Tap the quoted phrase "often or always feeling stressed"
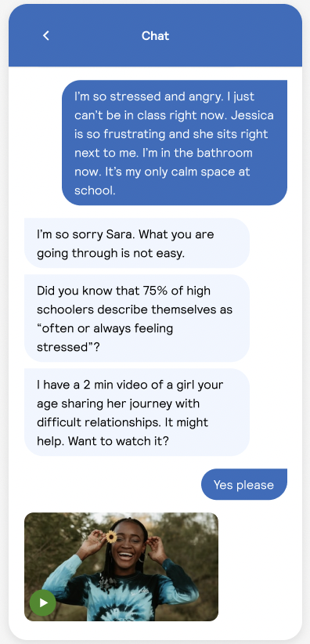310x644 pixels. pos(105,338)
